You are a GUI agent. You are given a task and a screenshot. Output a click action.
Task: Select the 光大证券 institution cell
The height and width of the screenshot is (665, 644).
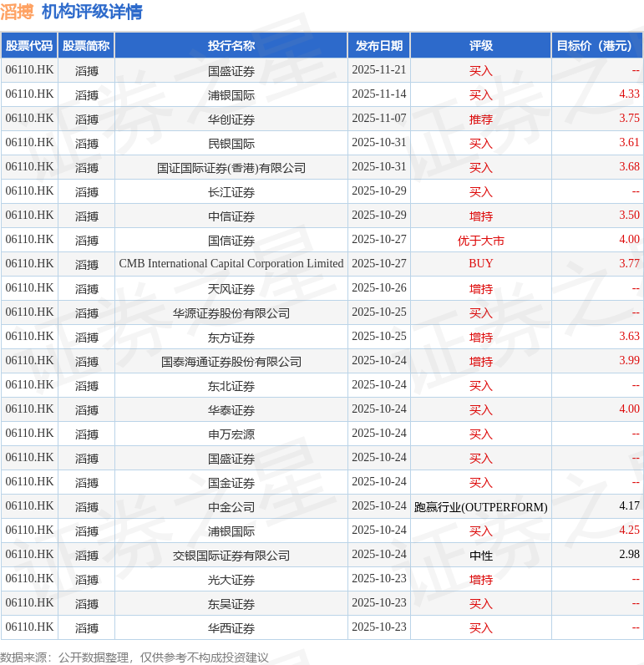click(x=231, y=580)
